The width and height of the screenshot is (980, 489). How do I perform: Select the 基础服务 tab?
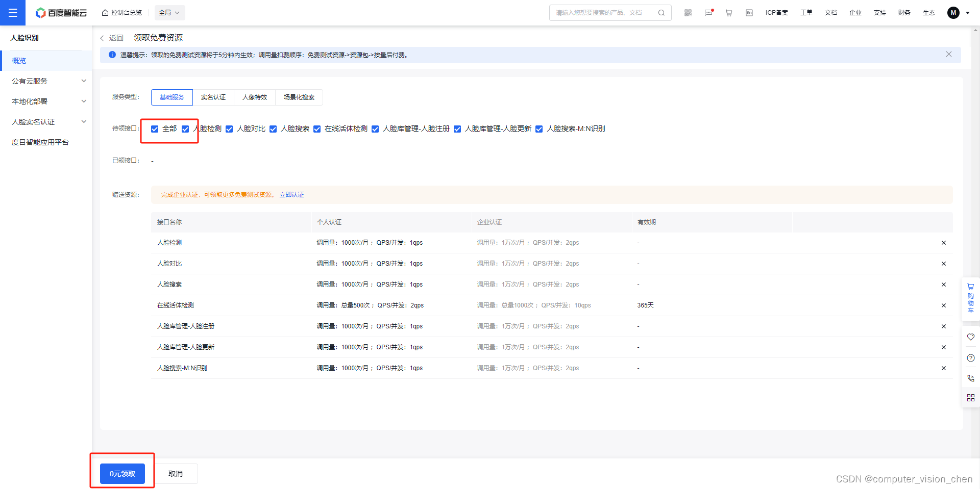pyautogui.click(x=172, y=97)
